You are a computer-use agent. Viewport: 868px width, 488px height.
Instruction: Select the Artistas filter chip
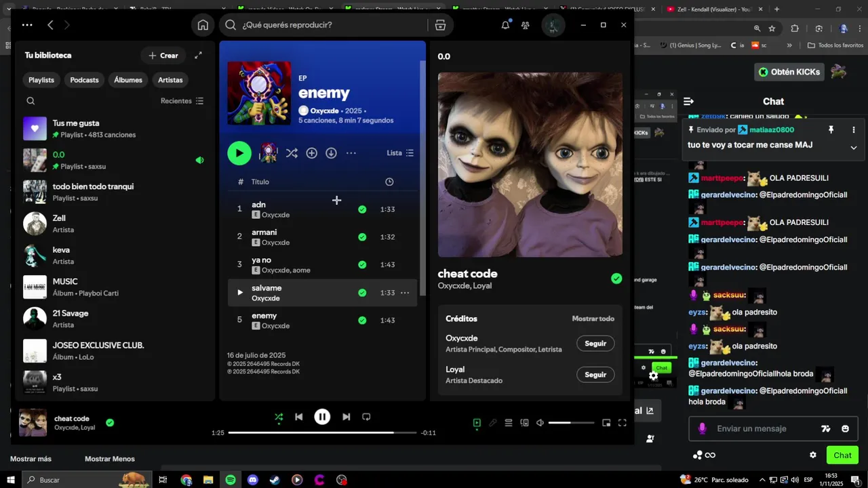point(170,80)
